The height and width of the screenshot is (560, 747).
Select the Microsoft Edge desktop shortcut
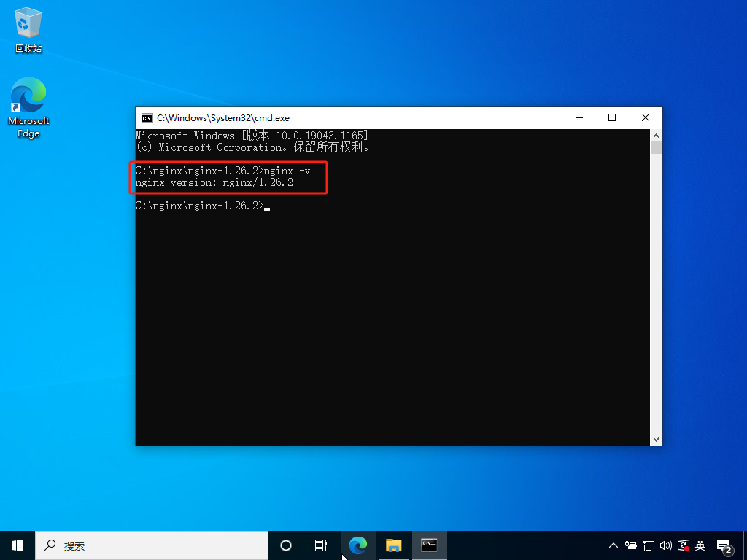[x=28, y=108]
